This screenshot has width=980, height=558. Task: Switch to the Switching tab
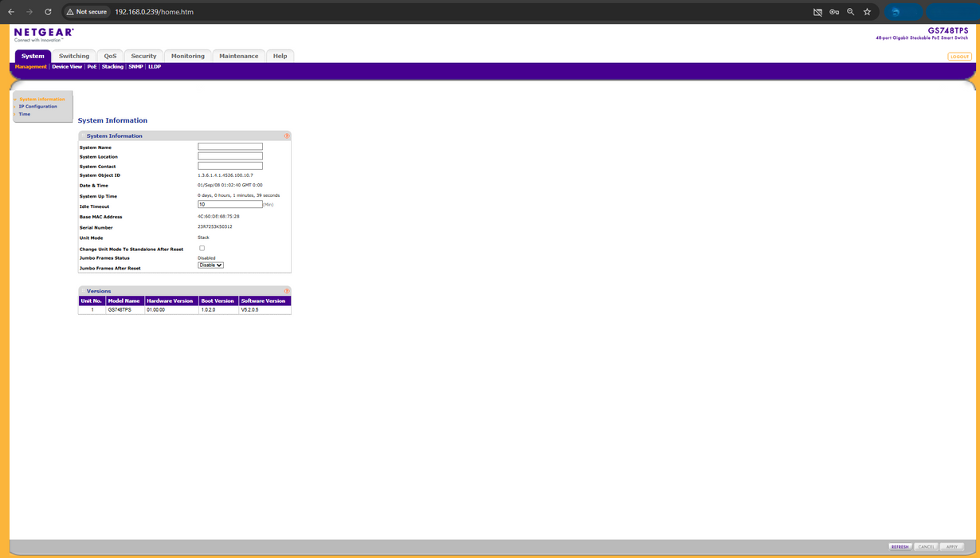[74, 56]
